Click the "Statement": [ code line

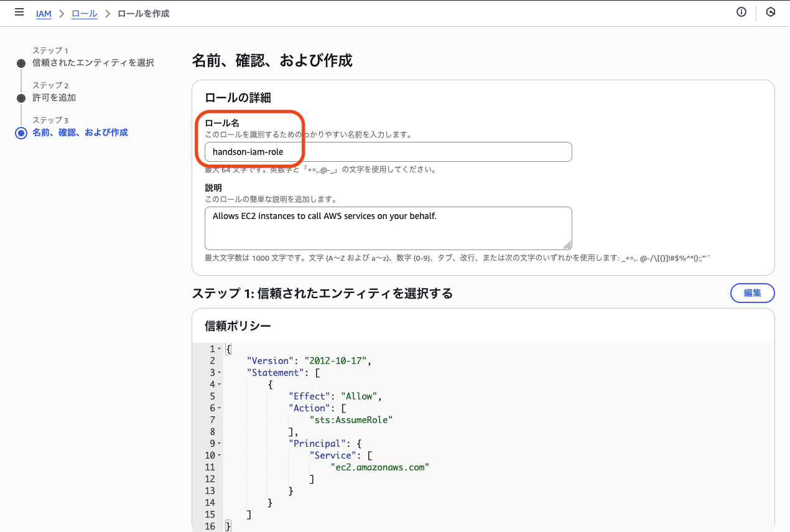(283, 373)
